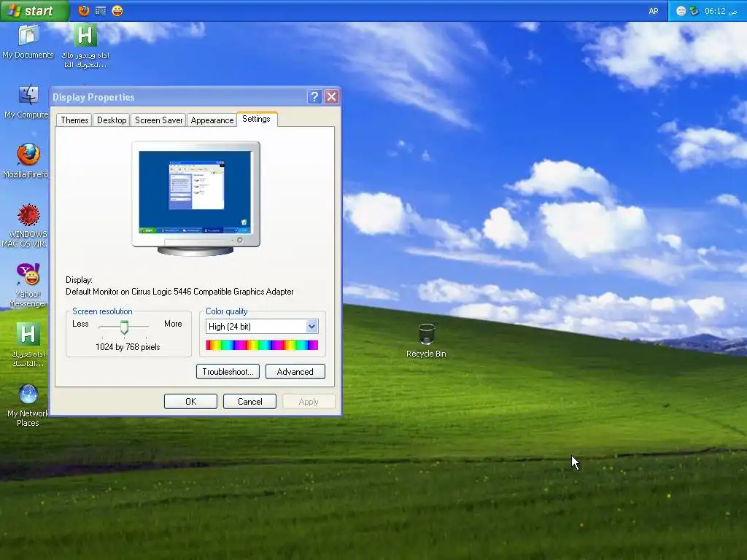Viewport: 747px width, 560px height.
Task: Select the Settings tab
Action: [x=256, y=119]
